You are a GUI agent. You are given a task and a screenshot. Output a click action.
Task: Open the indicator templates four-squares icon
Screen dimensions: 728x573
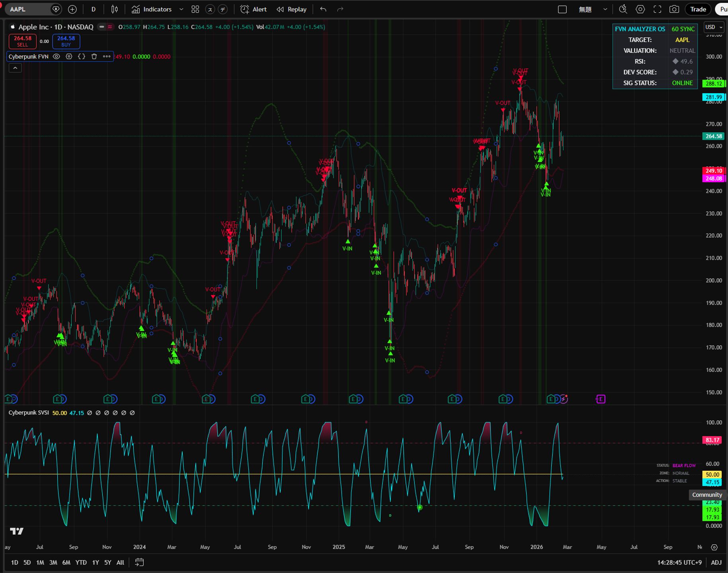pyautogui.click(x=195, y=9)
